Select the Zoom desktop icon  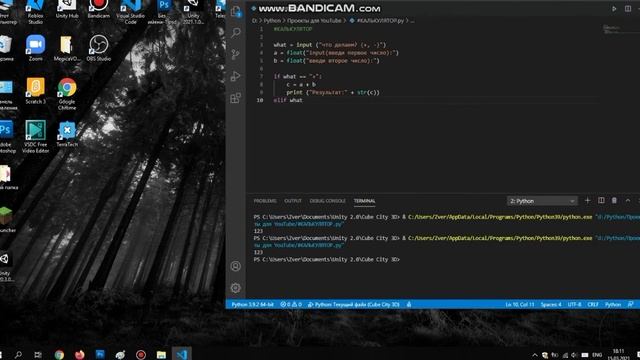tap(36, 48)
